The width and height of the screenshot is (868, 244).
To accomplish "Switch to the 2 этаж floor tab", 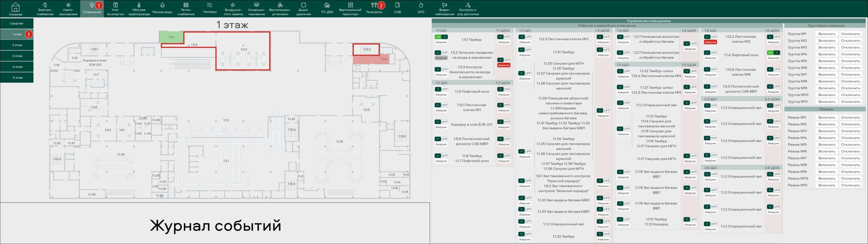I will (17, 45).
